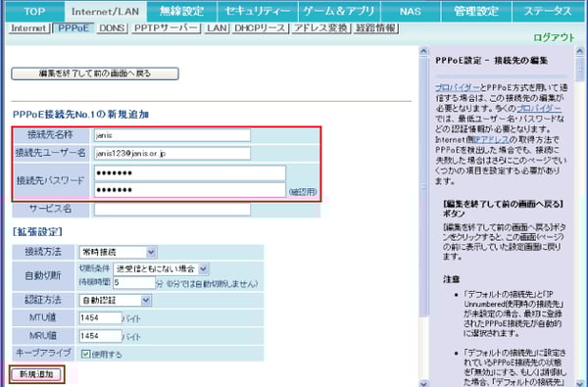The width and height of the screenshot is (588, 387).
Task: Open the NAS tab
Action: 411,11
